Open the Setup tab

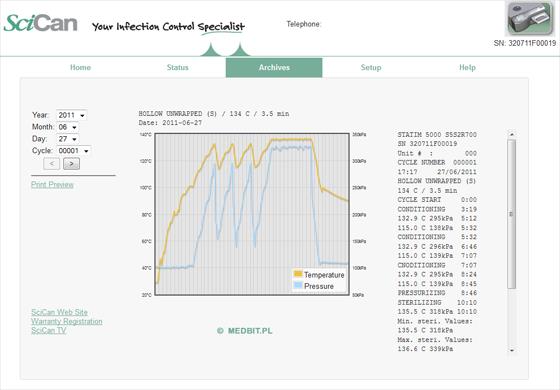(x=371, y=68)
